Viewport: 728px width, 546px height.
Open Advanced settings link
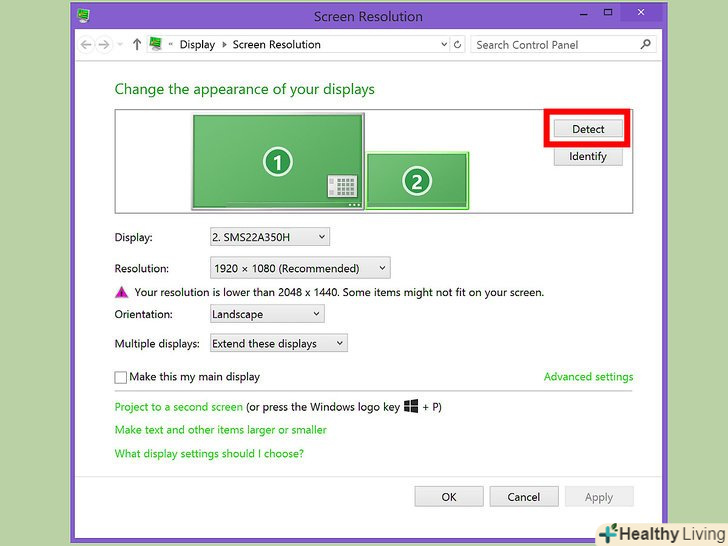[588, 377]
